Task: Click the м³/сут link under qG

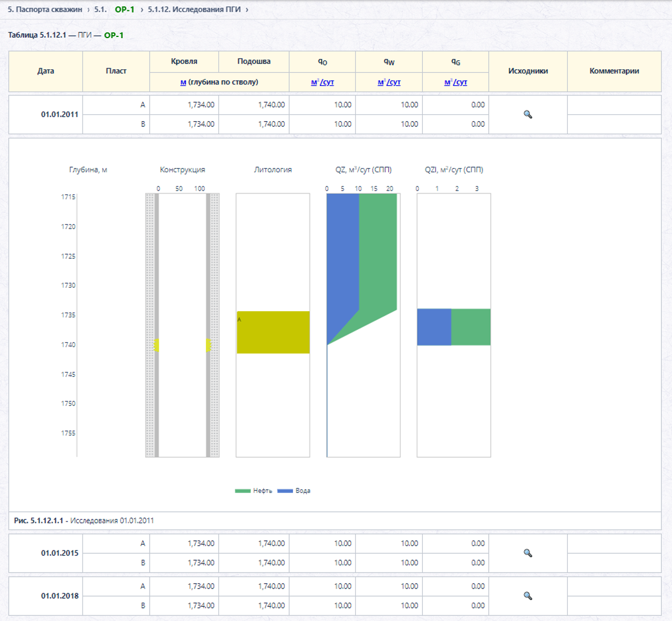Action: click(456, 82)
